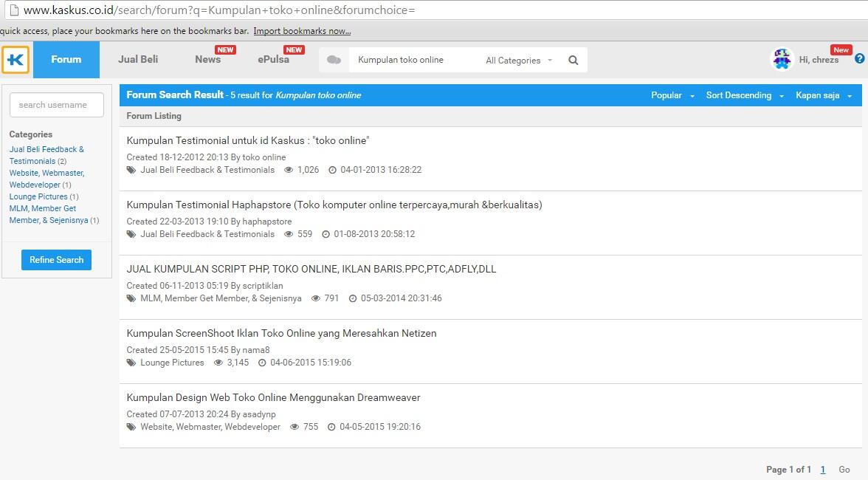
Task: Open the News tab
Action: [x=207, y=59]
